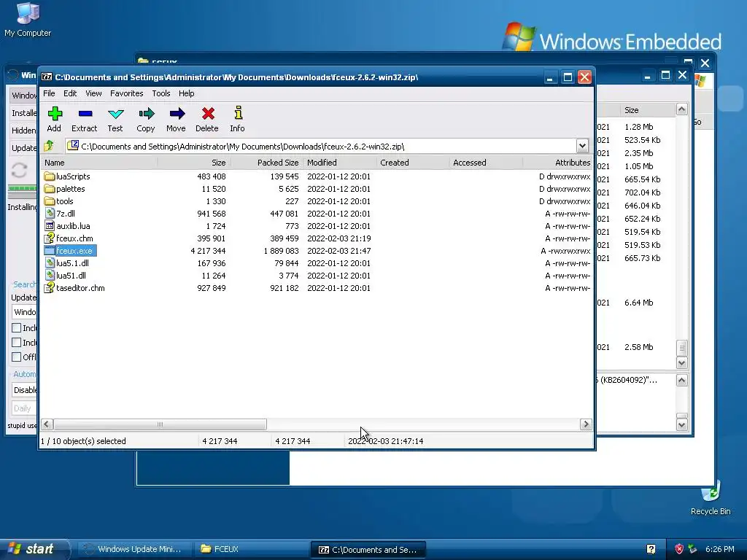The image size is (747, 560).
Task: Select the lua51.dll file icon
Action: pos(50,275)
